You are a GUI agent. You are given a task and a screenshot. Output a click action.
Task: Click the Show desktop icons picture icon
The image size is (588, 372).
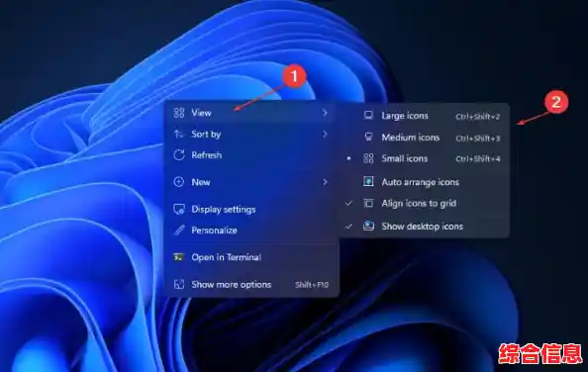(x=368, y=226)
